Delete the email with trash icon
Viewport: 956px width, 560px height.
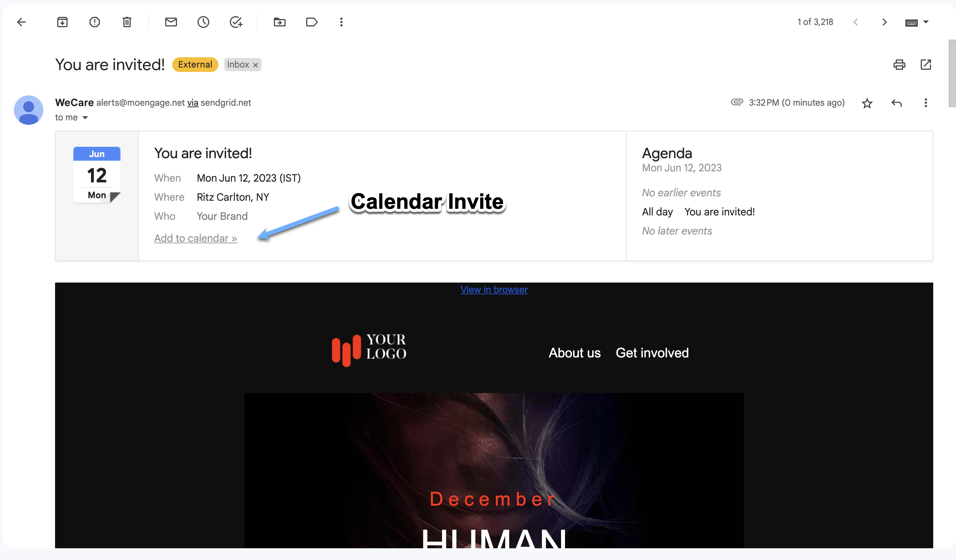(x=127, y=22)
